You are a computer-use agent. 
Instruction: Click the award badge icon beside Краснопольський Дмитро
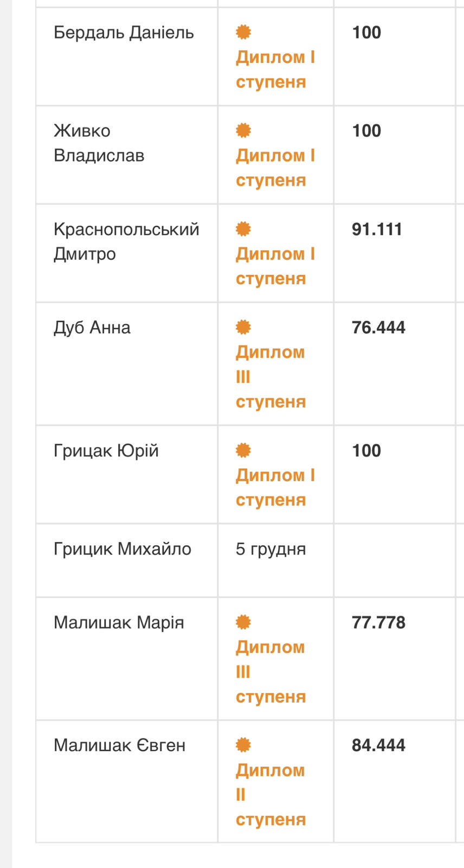coord(243,229)
